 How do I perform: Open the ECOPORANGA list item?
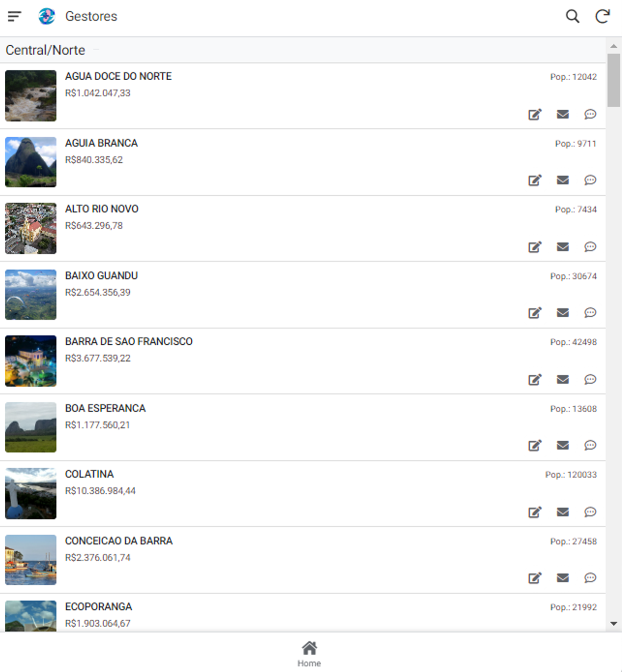(x=98, y=607)
